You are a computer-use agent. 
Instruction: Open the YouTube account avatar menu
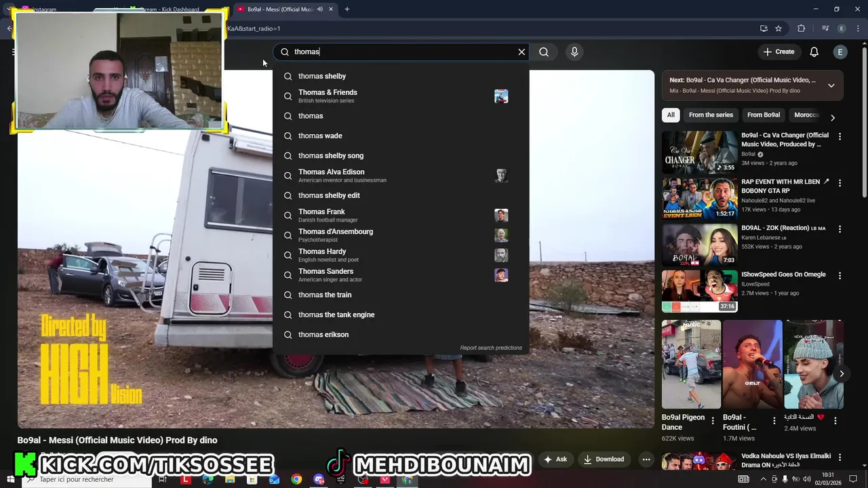click(840, 52)
